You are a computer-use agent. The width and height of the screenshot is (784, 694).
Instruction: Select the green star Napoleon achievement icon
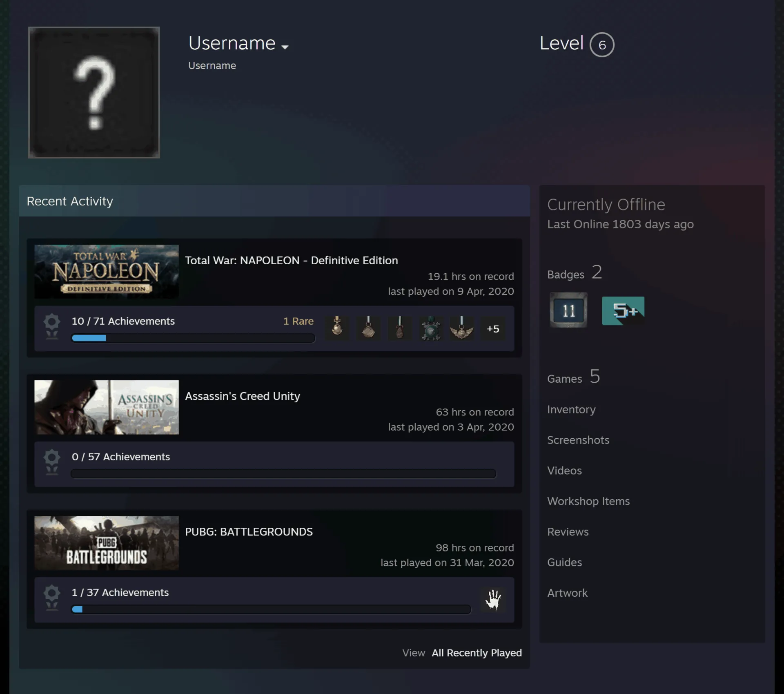[x=430, y=328]
